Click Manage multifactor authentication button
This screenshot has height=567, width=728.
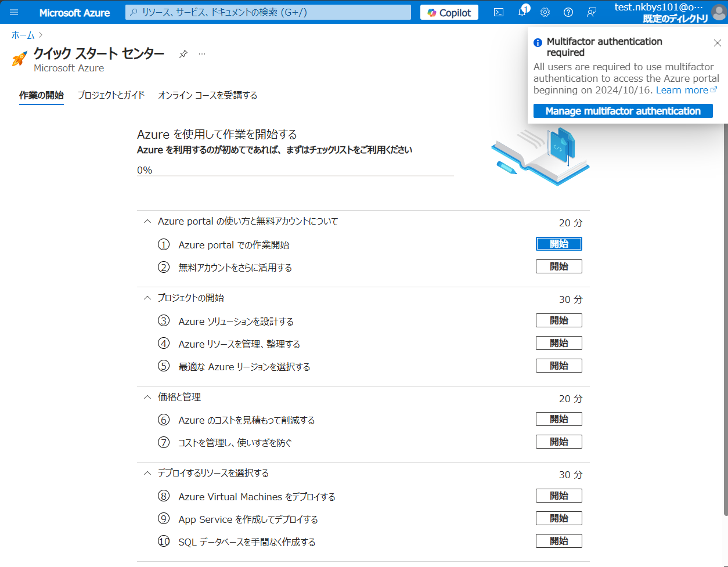(x=623, y=111)
